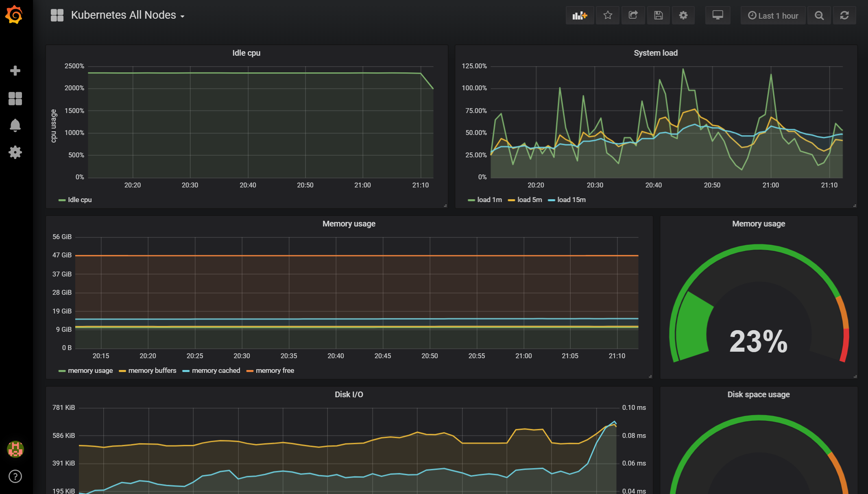Toggle the load 5m legend series
Viewport: 868px width, 494px height.
coord(530,200)
